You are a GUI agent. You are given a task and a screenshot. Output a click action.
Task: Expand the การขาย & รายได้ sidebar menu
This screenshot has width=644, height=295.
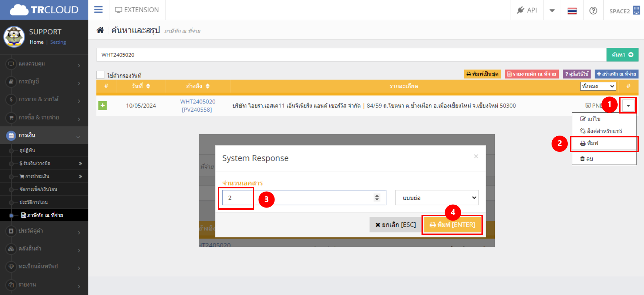(44, 99)
